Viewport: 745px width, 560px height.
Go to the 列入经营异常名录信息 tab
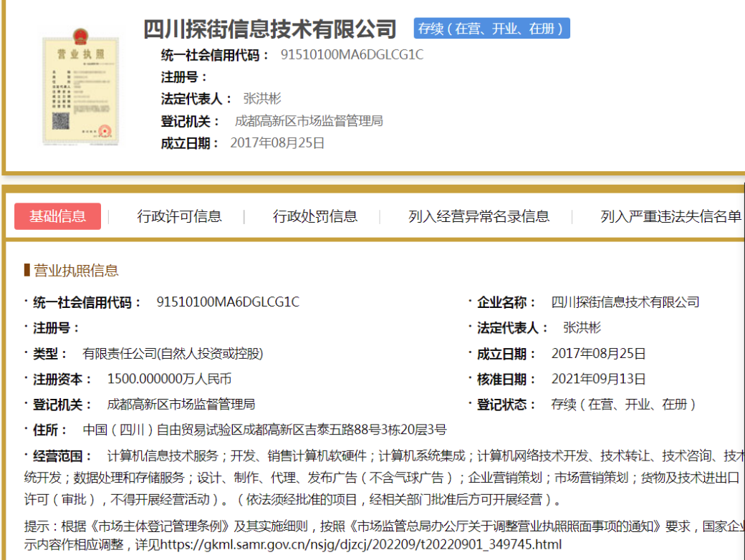pyautogui.click(x=479, y=216)
